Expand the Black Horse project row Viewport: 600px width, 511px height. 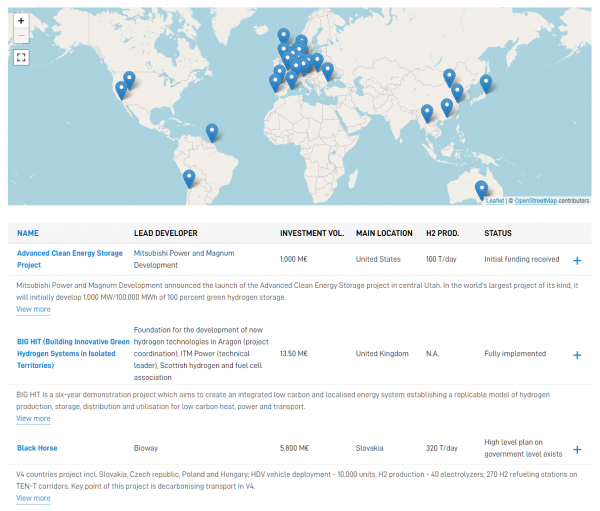577,448
